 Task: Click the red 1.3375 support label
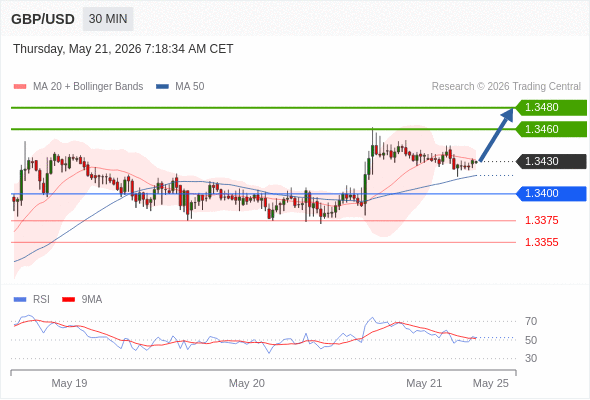point(541,221)
